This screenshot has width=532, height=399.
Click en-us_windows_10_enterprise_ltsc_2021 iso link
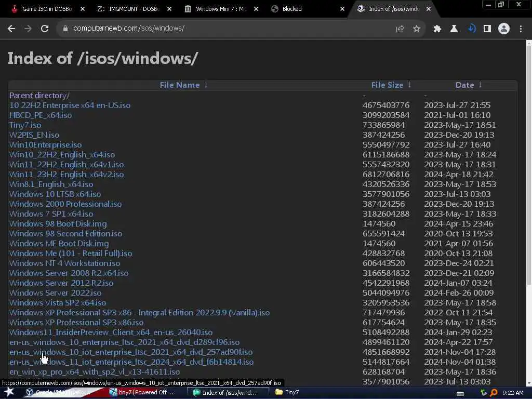[125, 342]
